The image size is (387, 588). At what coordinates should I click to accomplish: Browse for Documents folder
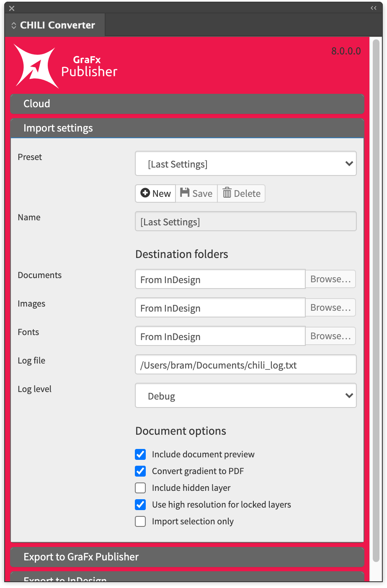pyautogui.click(x=330, y=279)
